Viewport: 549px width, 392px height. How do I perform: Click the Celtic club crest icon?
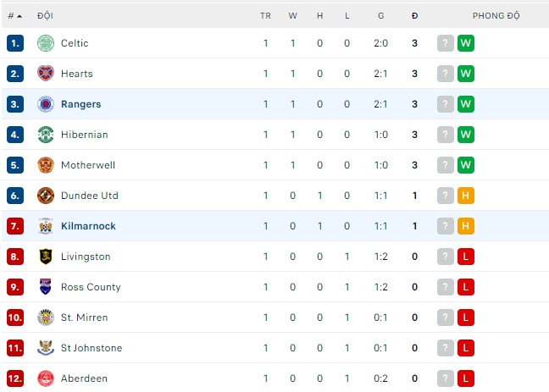pos(46,43)
